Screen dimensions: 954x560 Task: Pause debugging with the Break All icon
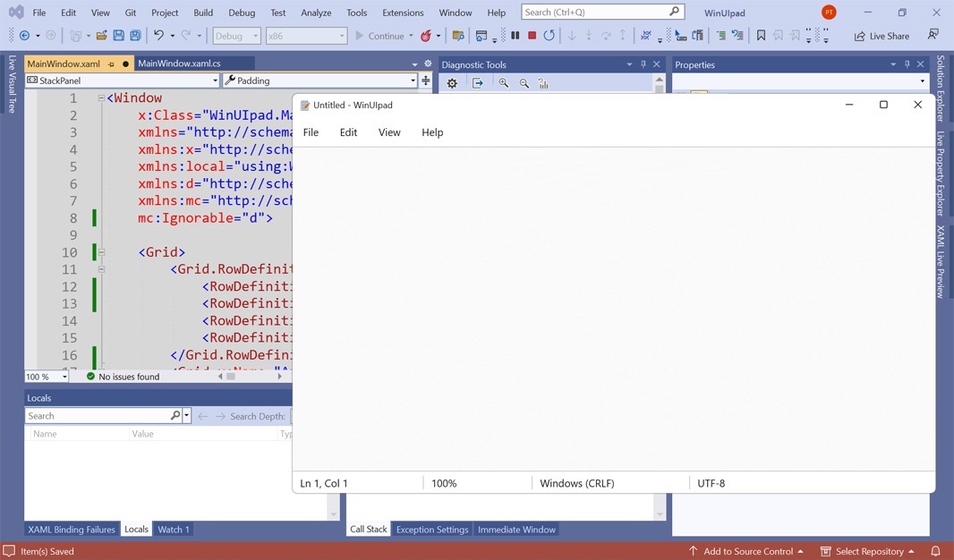tap(515, 36)
